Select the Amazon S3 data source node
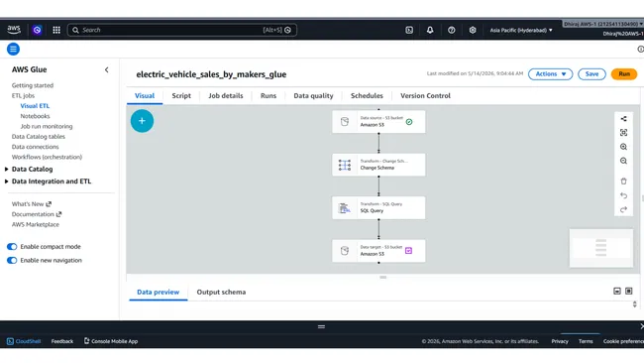 tap(378, 121)
